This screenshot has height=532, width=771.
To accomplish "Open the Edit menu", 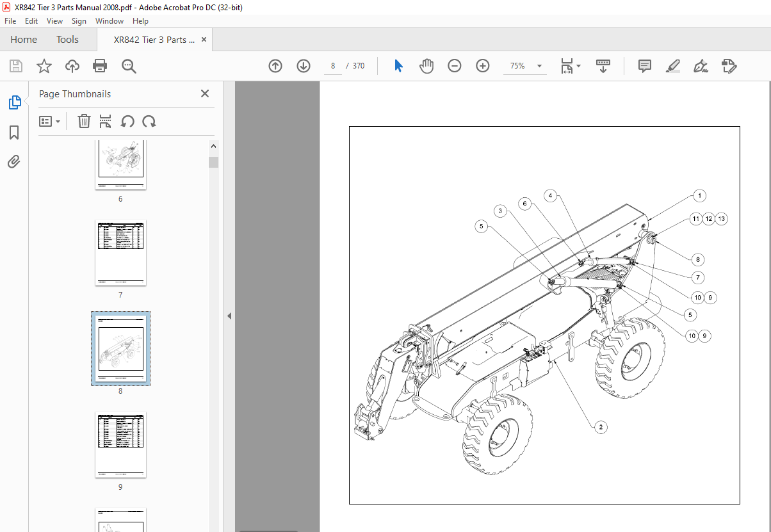I will pyautogui.click(x=31, y=21).
